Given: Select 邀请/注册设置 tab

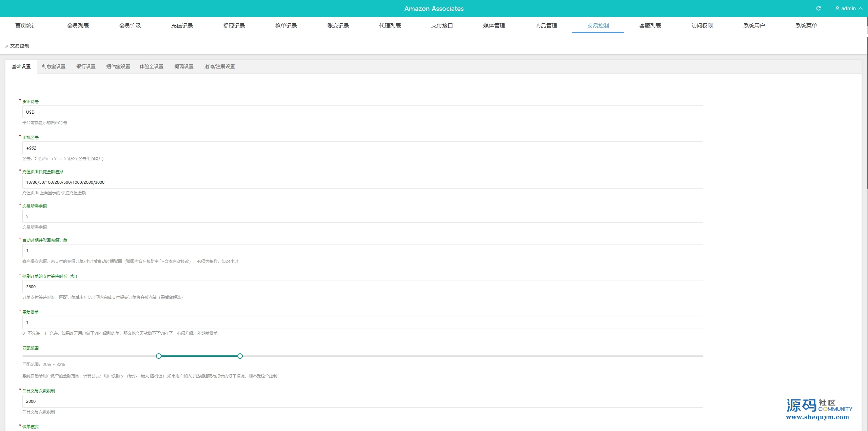Looking at the screenshot, I should [x=219, y=67].
